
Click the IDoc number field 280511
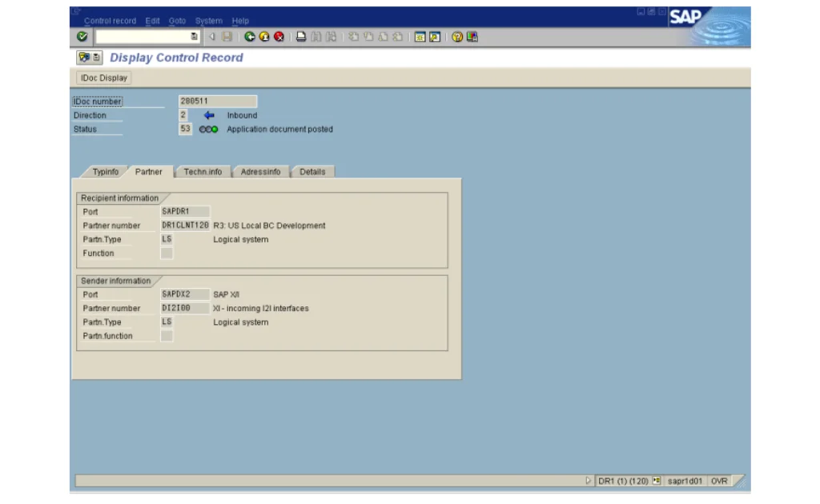tap(218, 101)
